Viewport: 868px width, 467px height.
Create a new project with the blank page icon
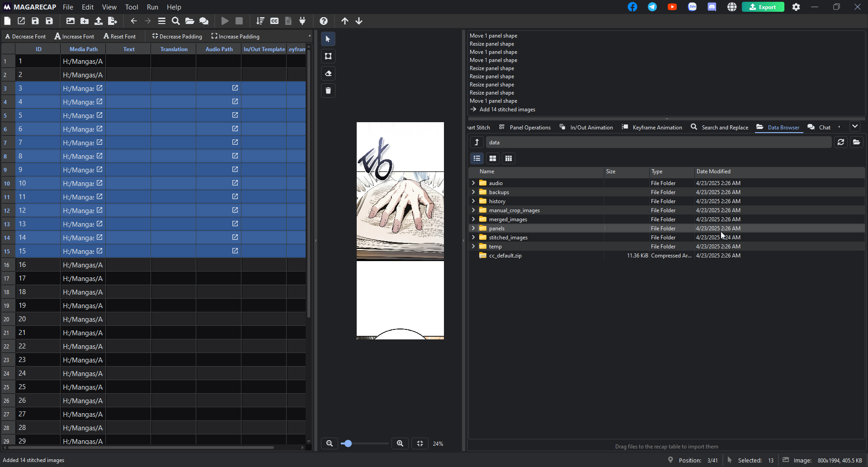7,21
